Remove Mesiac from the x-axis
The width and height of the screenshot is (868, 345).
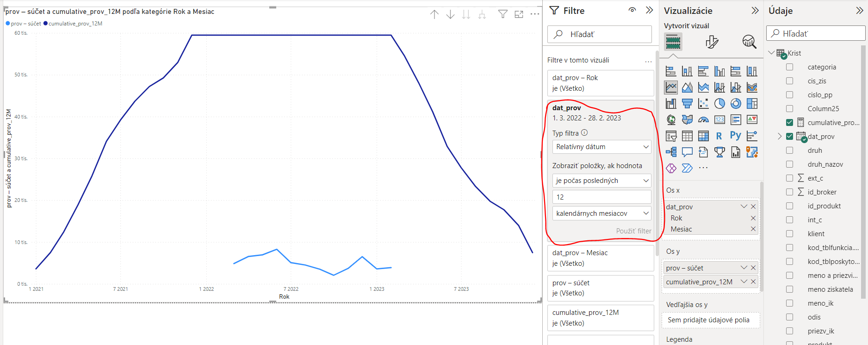coord(753,229)
